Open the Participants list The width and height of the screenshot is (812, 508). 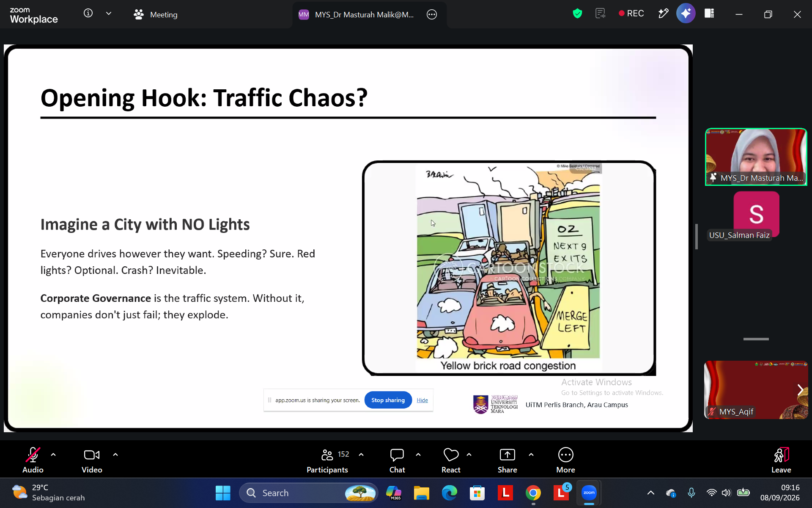click(x=327, y=461)
